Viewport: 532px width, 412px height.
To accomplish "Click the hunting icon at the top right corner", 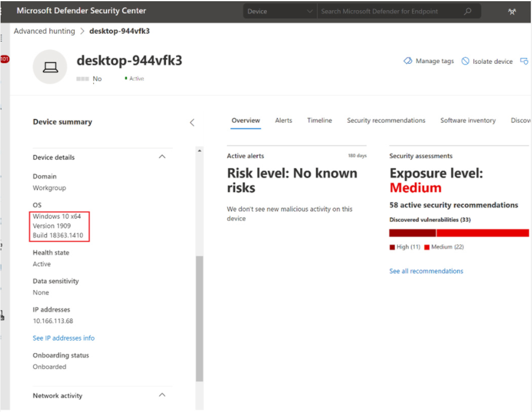I will 512,11.
